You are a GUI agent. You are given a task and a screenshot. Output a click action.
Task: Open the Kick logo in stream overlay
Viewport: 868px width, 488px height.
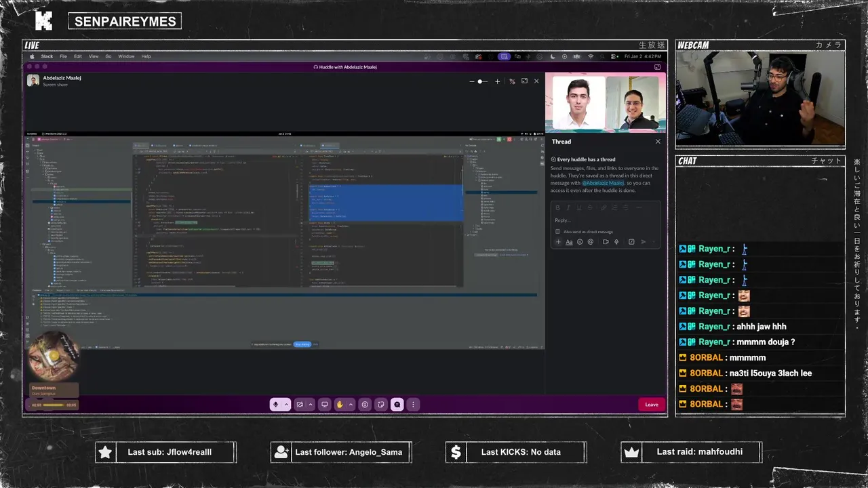coord(43,20)
